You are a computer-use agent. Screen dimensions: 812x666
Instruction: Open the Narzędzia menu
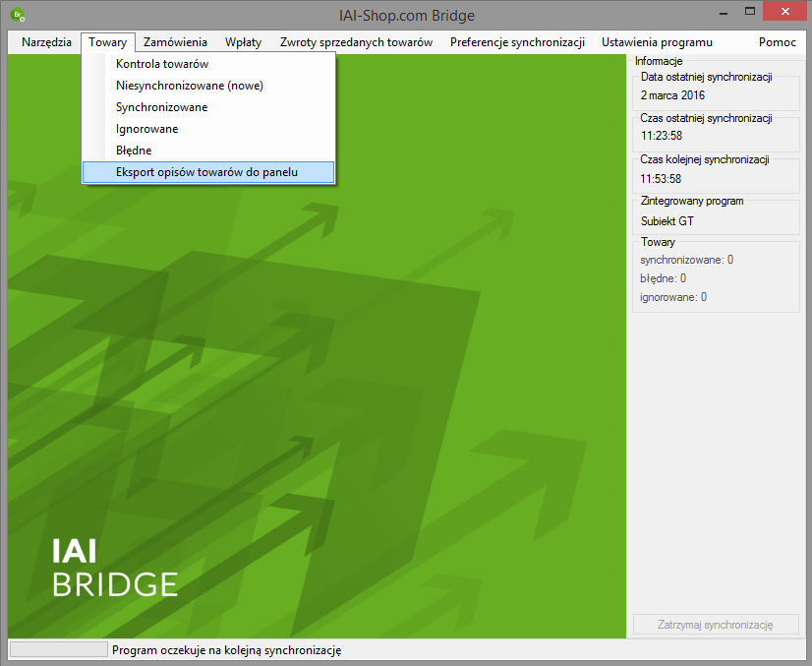[46, 42]
